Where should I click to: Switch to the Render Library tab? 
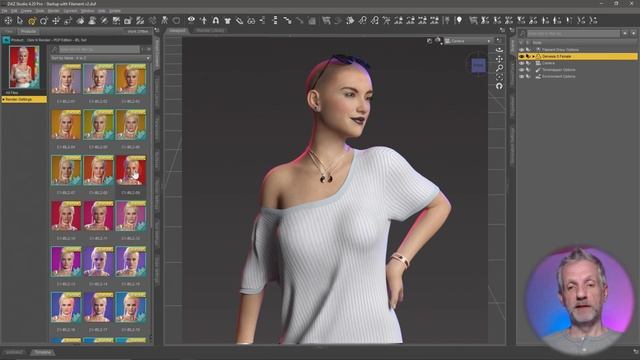[x=210, y=31]
